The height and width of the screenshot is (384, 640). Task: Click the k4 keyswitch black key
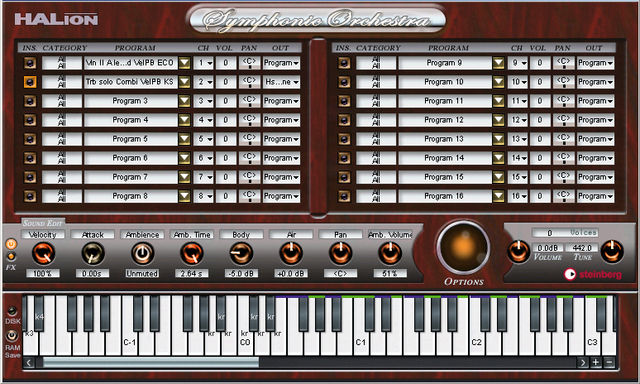point(39,313)
